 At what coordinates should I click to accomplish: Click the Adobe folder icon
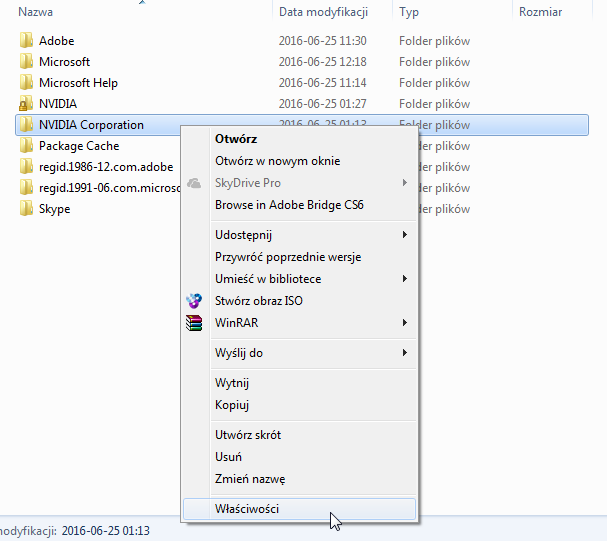click(x=26, y=40)
